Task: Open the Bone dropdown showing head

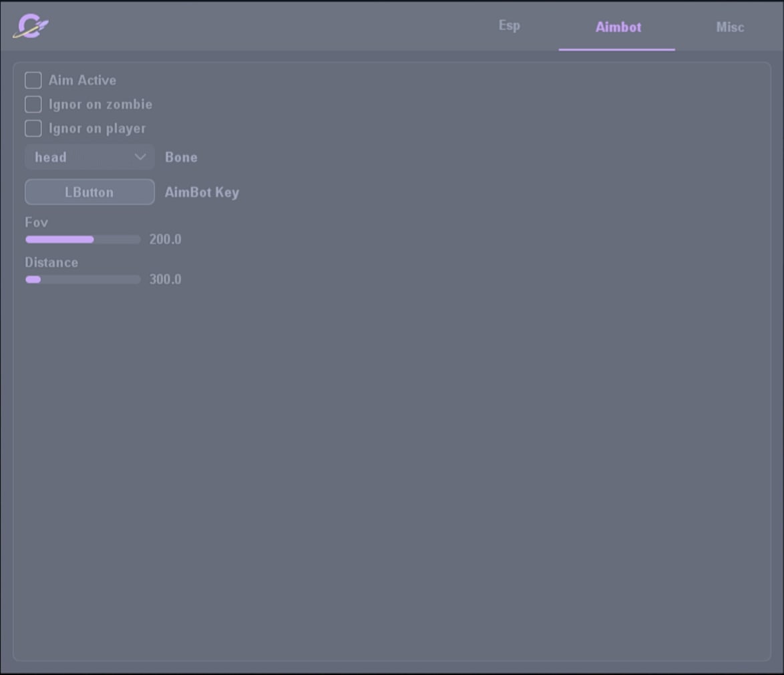Action: point(80,158)
